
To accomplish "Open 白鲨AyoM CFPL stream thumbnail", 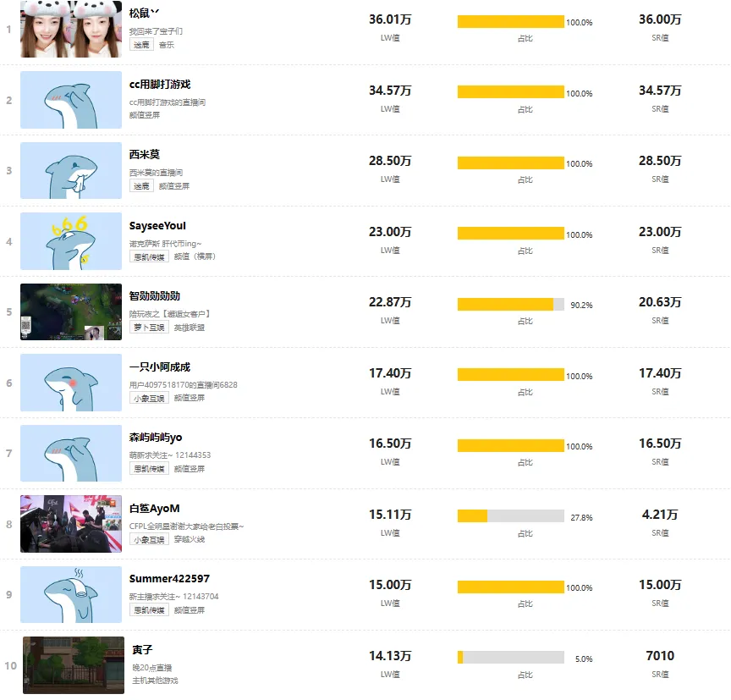I will [x=71, y=524].
